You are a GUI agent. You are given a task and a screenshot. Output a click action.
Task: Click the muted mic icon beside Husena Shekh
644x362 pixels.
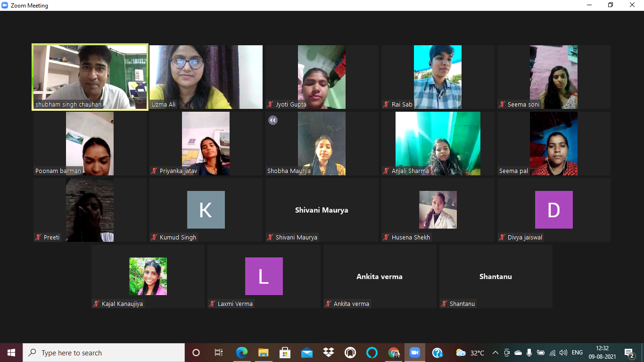tap(387, 238)
